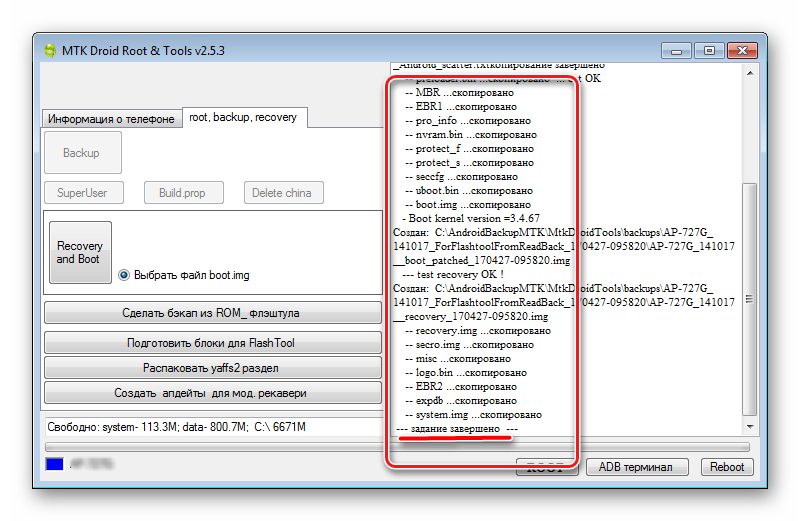
Task: Click the SuperUser button
Action: coord(84,193)
